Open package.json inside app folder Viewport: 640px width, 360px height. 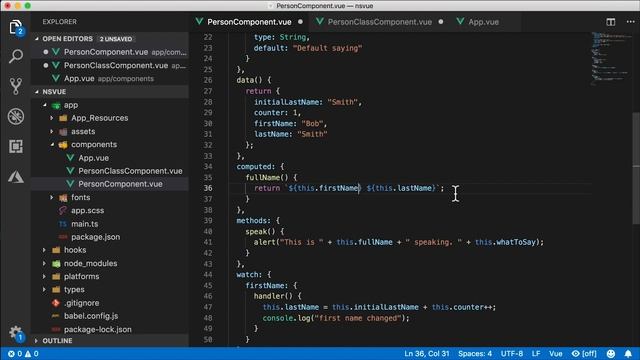pyautogui.click(x=96, y=237)
